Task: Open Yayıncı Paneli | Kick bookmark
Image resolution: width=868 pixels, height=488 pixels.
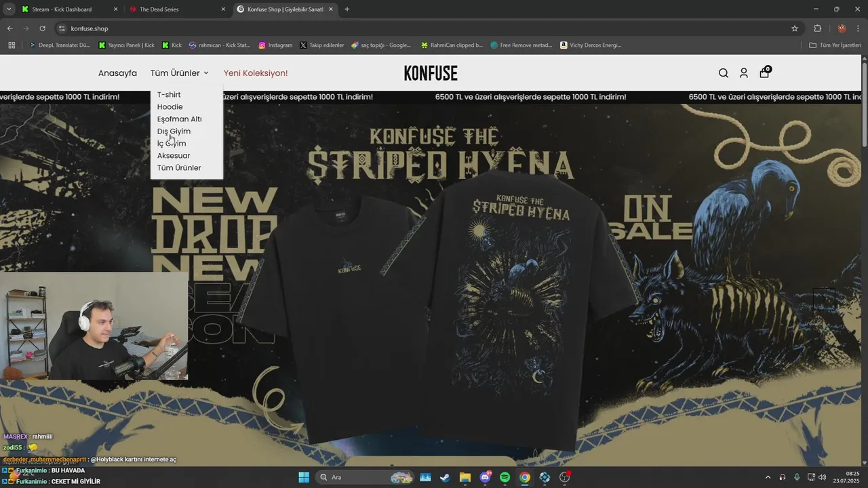Action: (x=127, y=45)
